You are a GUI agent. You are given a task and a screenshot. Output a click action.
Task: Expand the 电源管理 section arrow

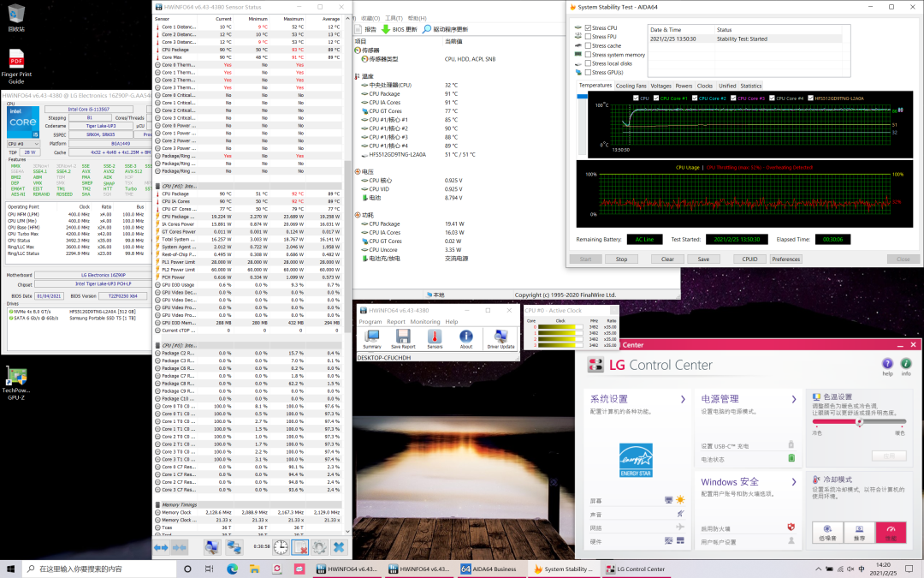pos(796,399)
